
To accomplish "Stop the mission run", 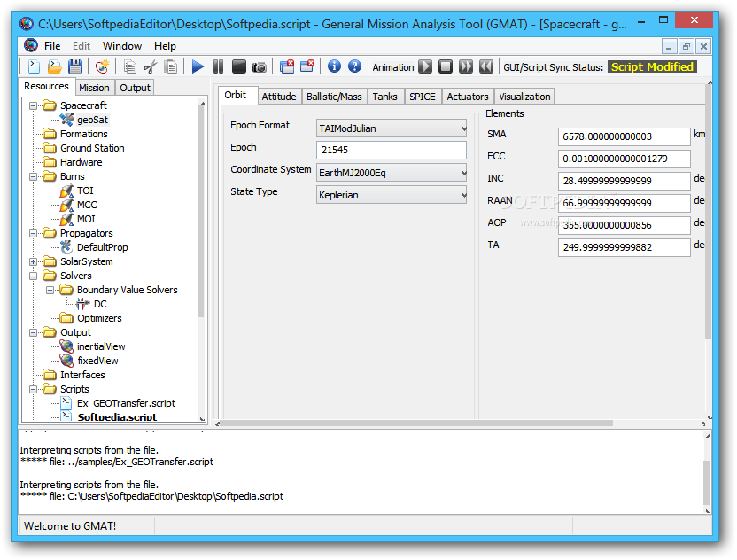I will 239,66.
